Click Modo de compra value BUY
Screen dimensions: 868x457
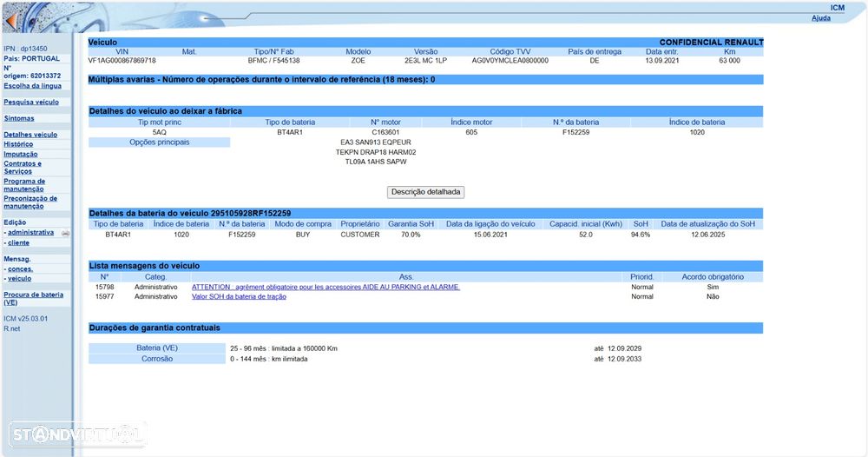coord(303,235)
